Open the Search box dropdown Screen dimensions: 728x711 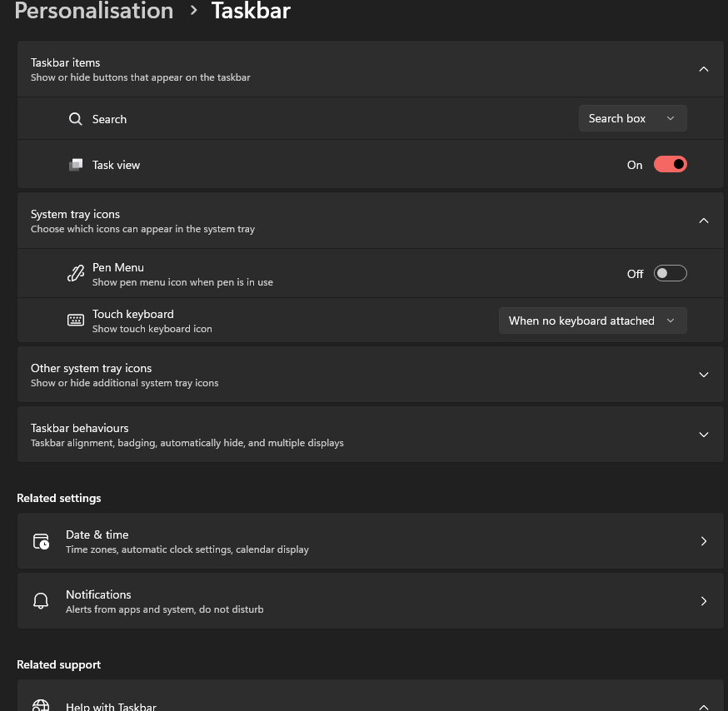[x=632, y=119]
